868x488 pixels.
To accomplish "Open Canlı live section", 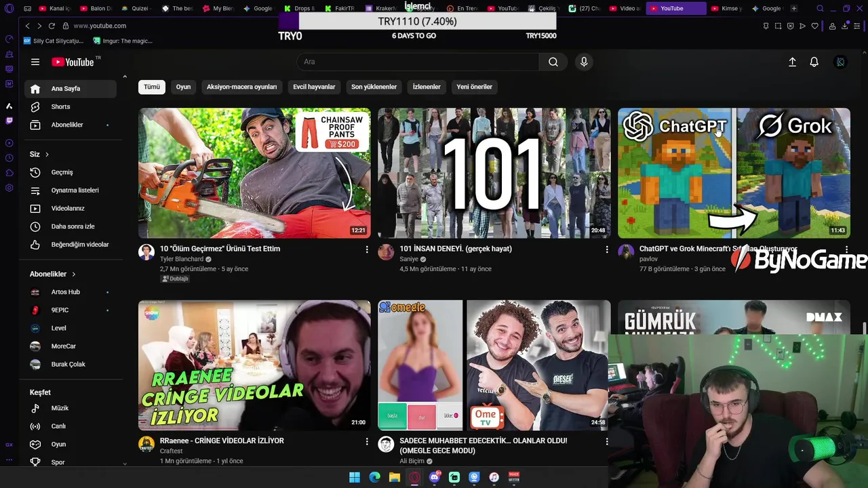I will click(x=71, y=426).
